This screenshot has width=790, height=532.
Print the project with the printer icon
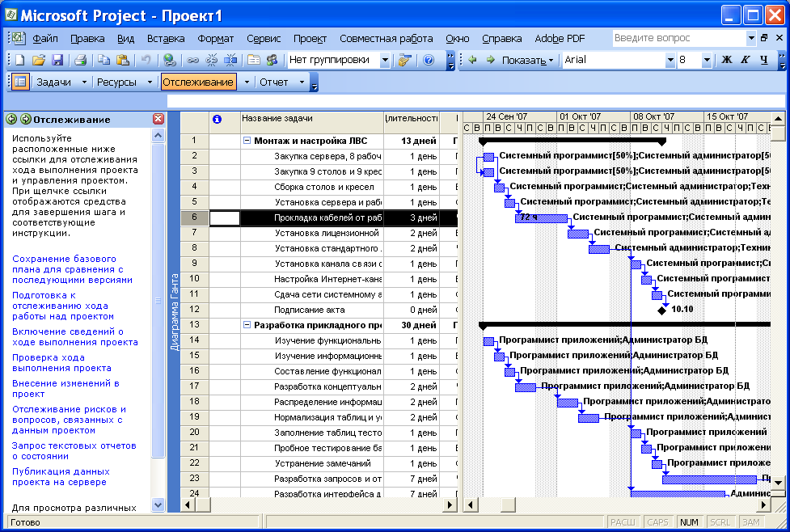pyautogui.click(x=80, y=61)
